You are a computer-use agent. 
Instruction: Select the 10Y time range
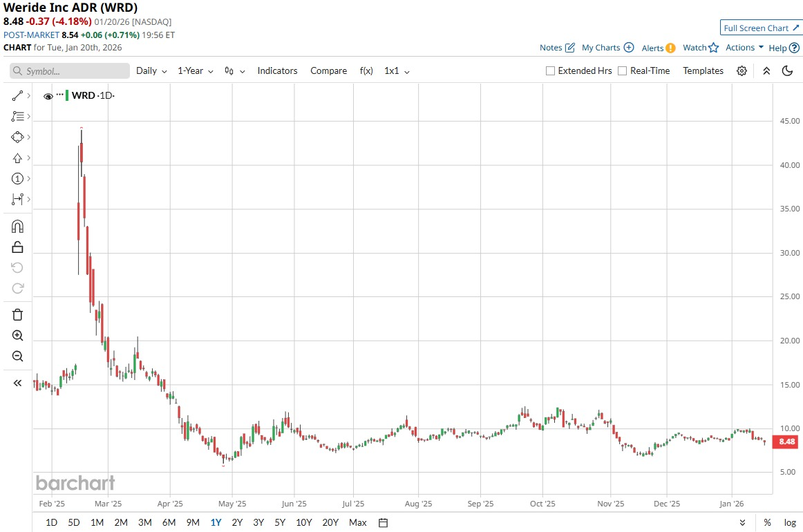pos(303,523)
